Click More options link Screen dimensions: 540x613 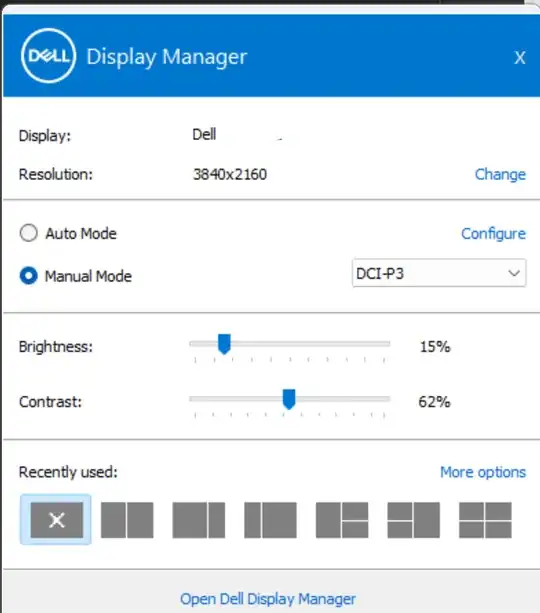coord(483,472)
